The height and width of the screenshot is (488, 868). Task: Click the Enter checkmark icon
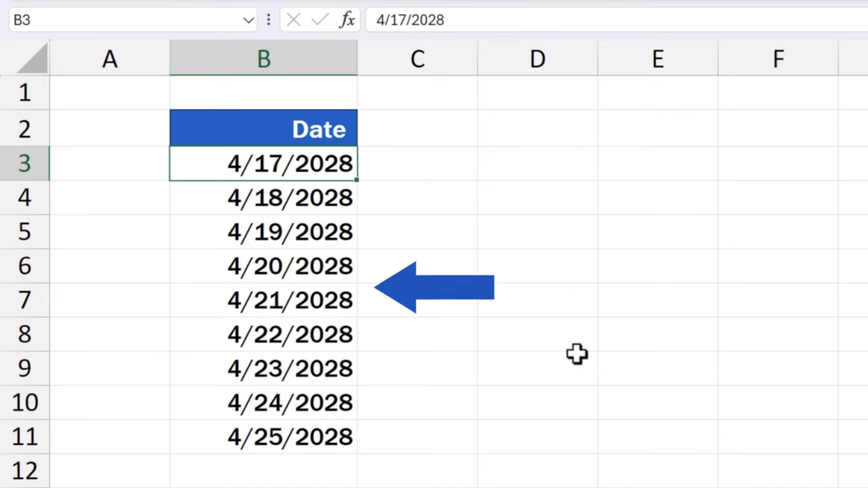pos(320,19)
